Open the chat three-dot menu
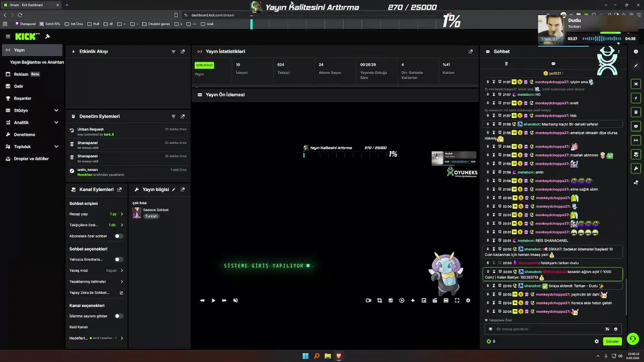The image size is (644, 362). 619,51
